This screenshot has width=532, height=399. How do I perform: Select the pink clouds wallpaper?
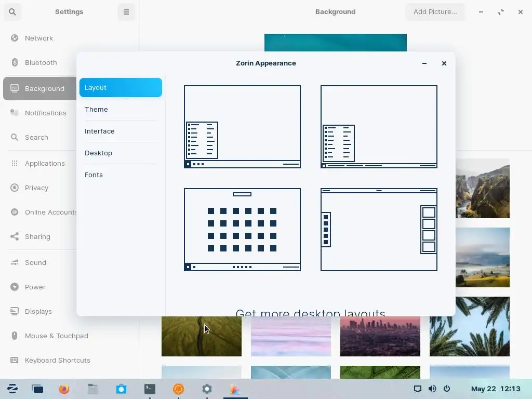pos(291,336)
